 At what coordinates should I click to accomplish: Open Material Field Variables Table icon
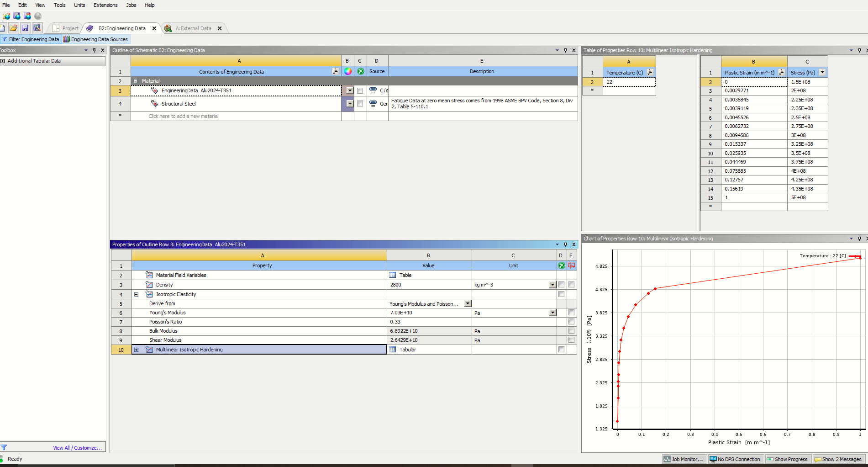point(392,275)
